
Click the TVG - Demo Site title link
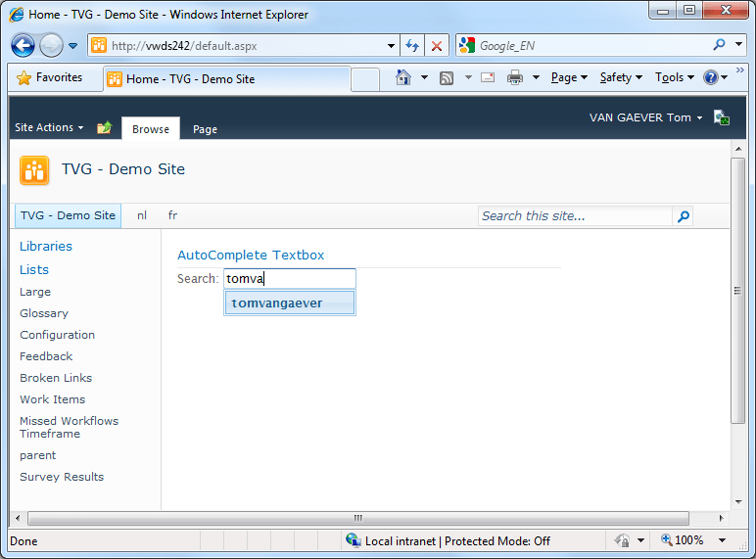pyautogui.click(x=123, y=169)
